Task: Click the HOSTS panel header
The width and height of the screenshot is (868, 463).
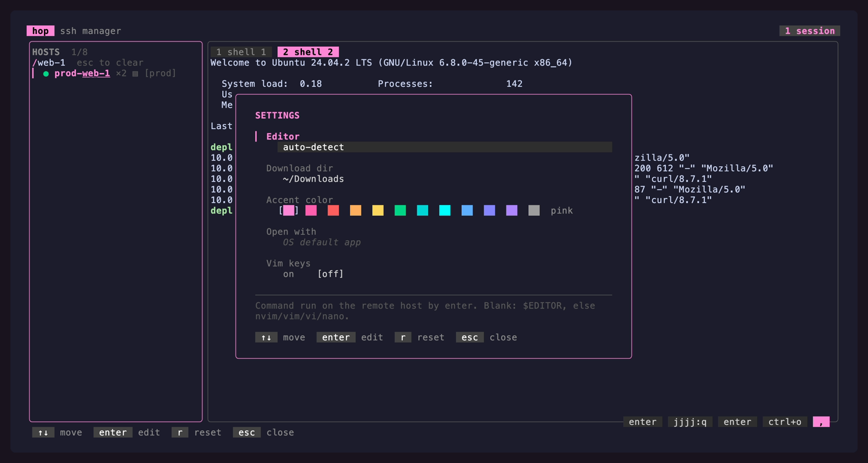Action: [46, 52]
